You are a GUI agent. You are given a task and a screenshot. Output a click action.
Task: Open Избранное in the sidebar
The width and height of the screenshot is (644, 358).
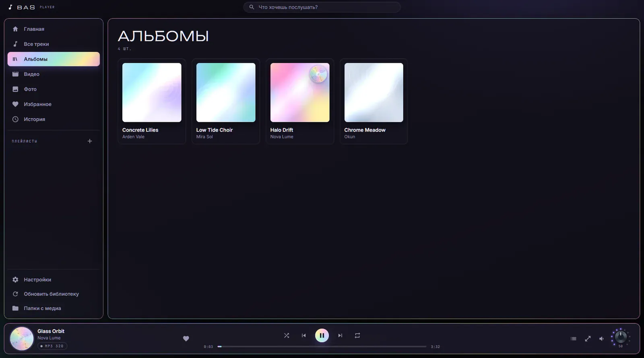(54, 104)
